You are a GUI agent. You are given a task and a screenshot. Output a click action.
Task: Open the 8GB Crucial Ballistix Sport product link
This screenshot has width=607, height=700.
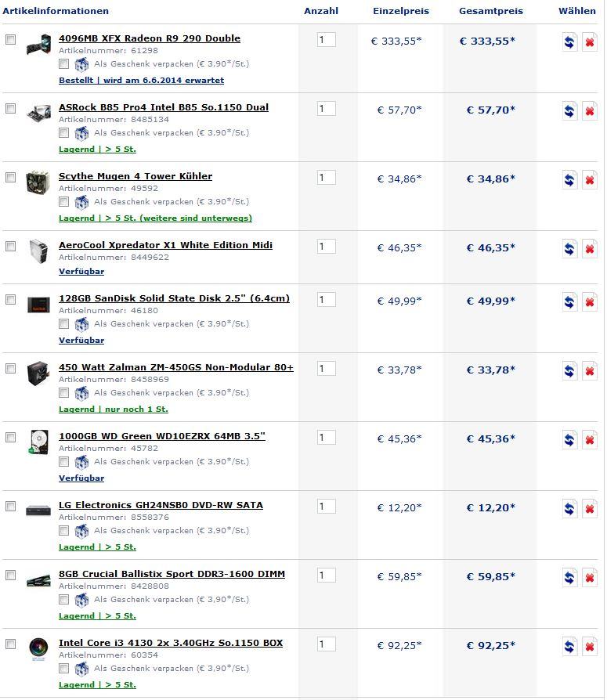tap(172, 574)
